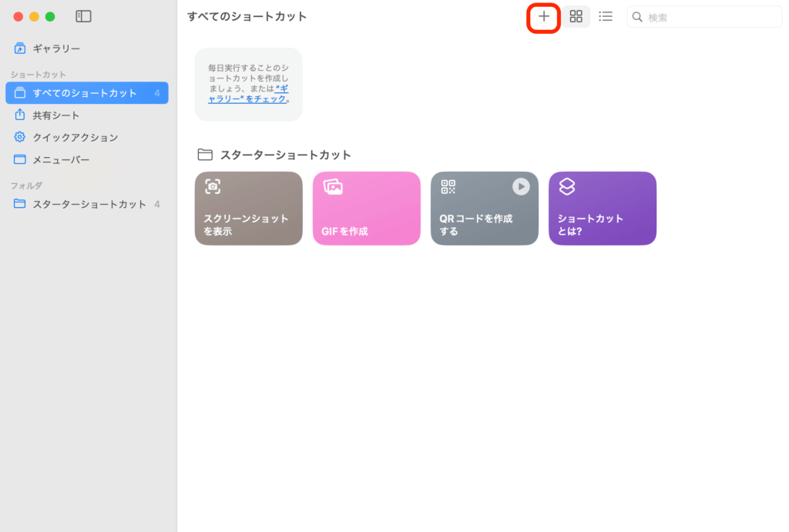Screen dimensions: 789x532
Task: Click the photo stack icon on pink tile
Action: 332,186
